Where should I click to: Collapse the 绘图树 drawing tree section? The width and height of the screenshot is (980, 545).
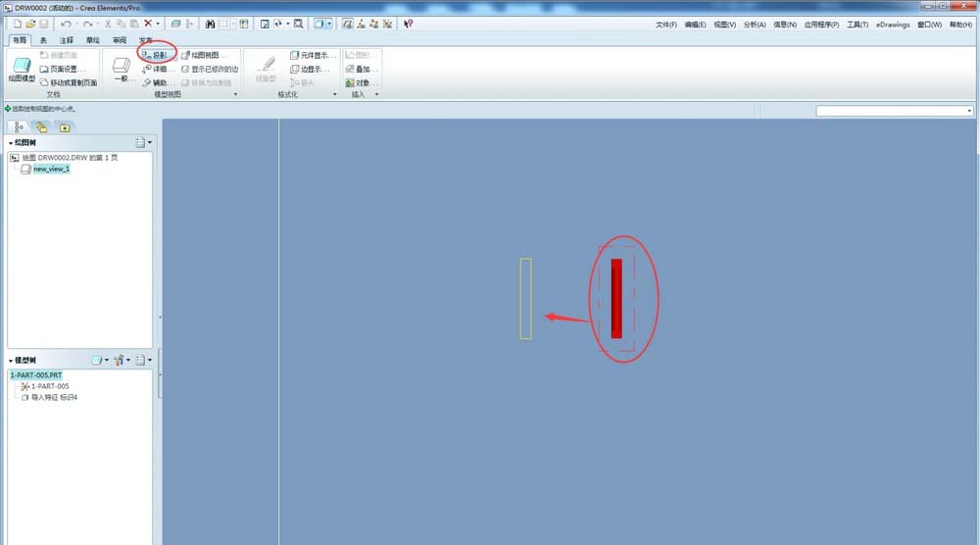(11, 143)
